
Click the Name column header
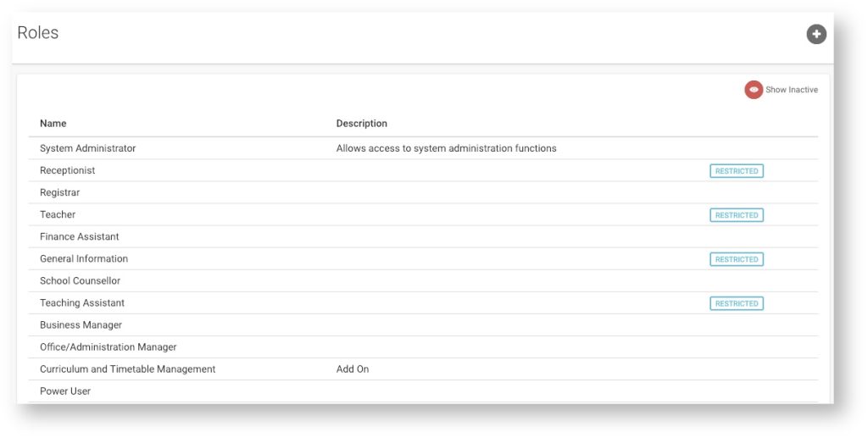pyautogui.click(x=53, y=124)
